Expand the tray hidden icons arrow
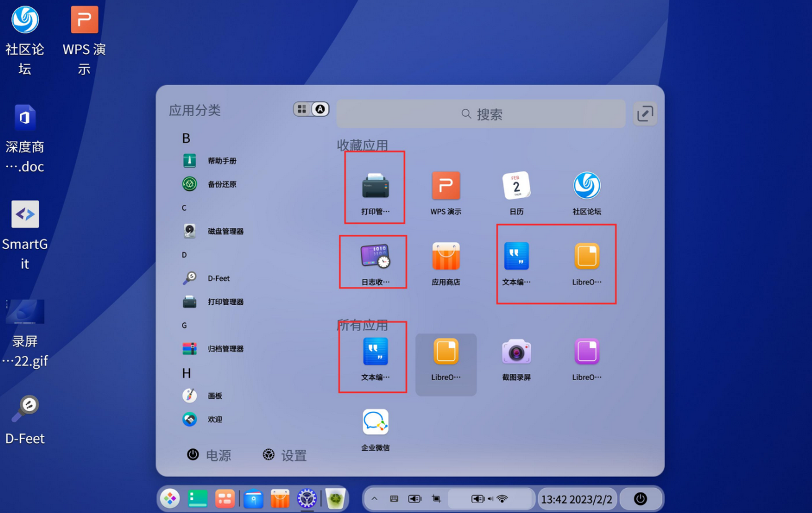The height and width of the screenshot is (513, 812). (374, 499)
